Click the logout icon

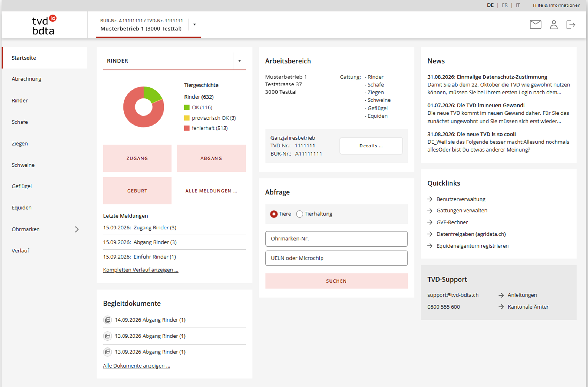point(571,25)
